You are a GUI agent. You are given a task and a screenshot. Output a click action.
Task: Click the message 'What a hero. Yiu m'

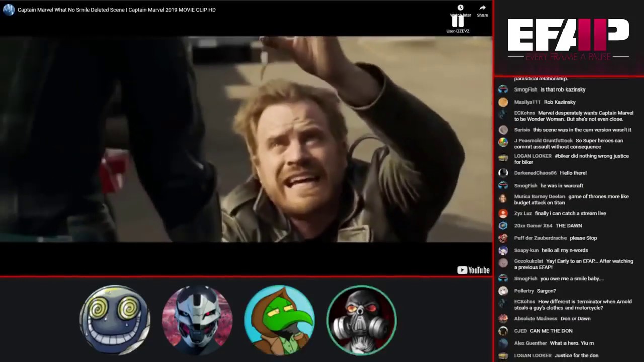(572, 343)
